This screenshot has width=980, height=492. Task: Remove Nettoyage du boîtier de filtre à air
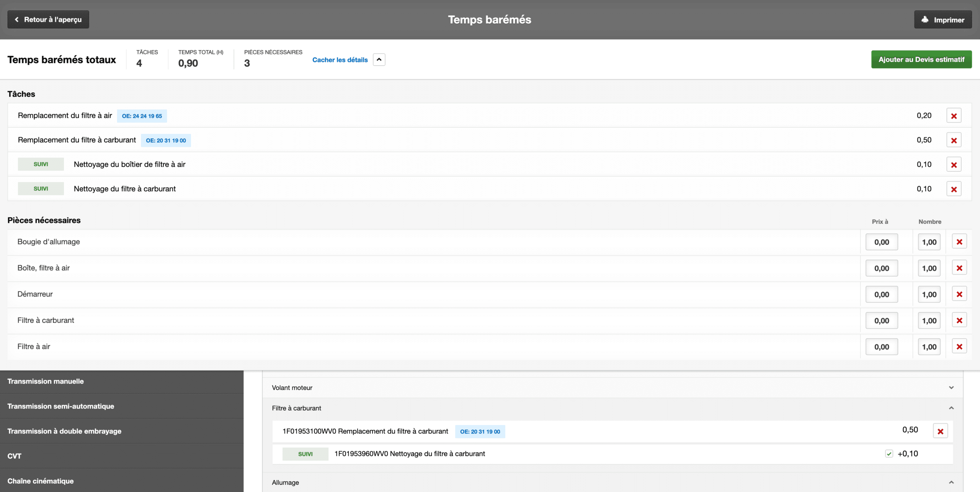click(954, 165)
